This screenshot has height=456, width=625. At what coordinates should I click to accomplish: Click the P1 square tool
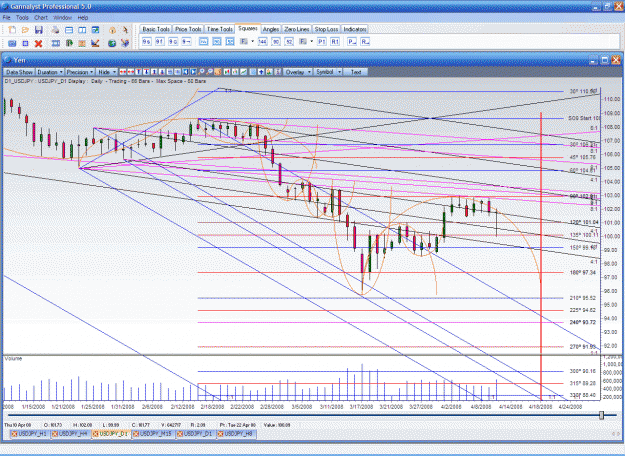click(x=322, y=41)
